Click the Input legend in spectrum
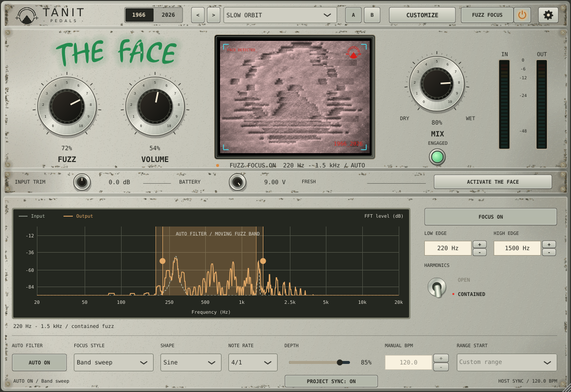 [x=32, y=216]
